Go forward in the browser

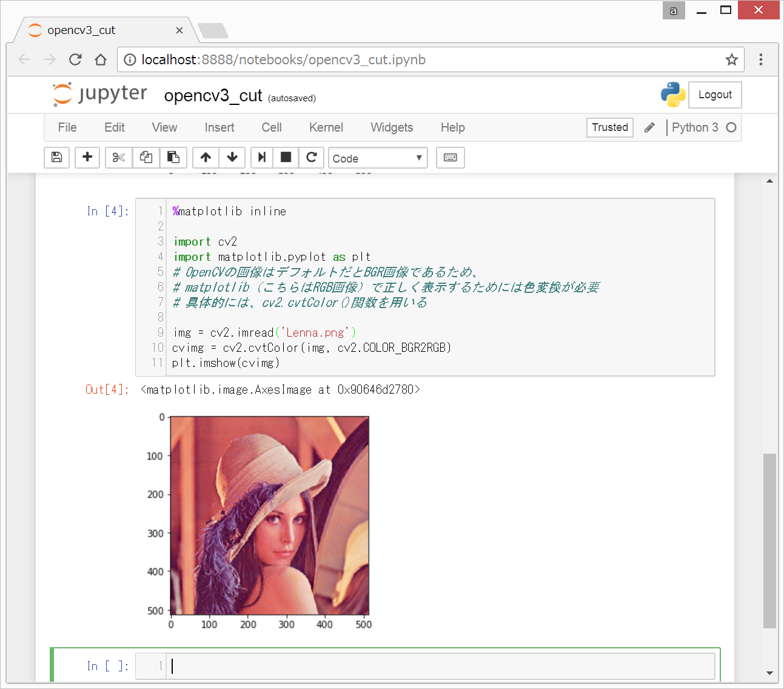[50, 59]
